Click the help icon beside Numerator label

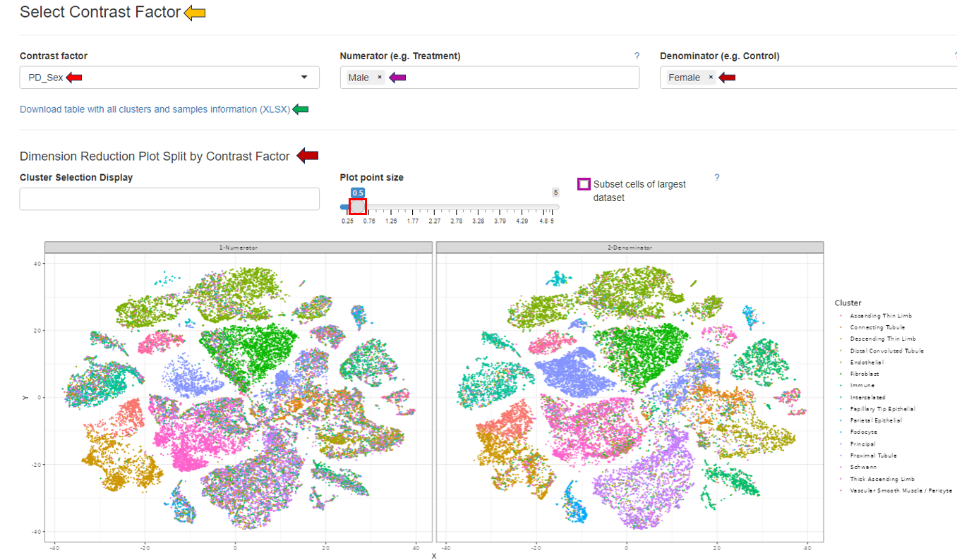(637, 56)
